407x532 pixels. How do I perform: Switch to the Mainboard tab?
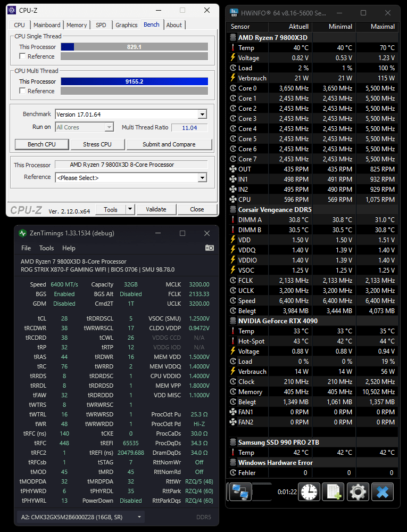click(x=47, y=25)
